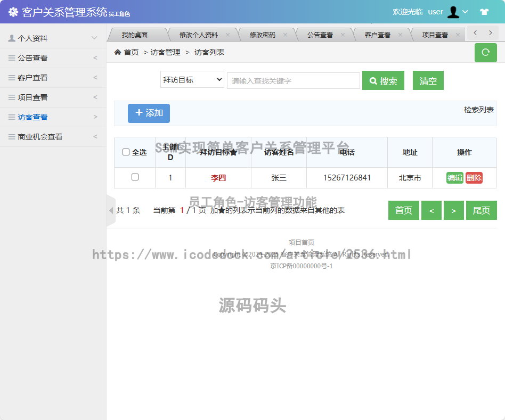Open 访客管理 breadcrumb link

pos(165,52)
